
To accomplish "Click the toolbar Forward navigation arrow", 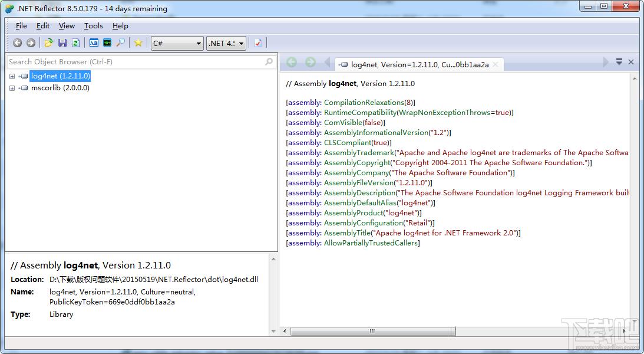I will pyautogui.click(x=31, y=42).
